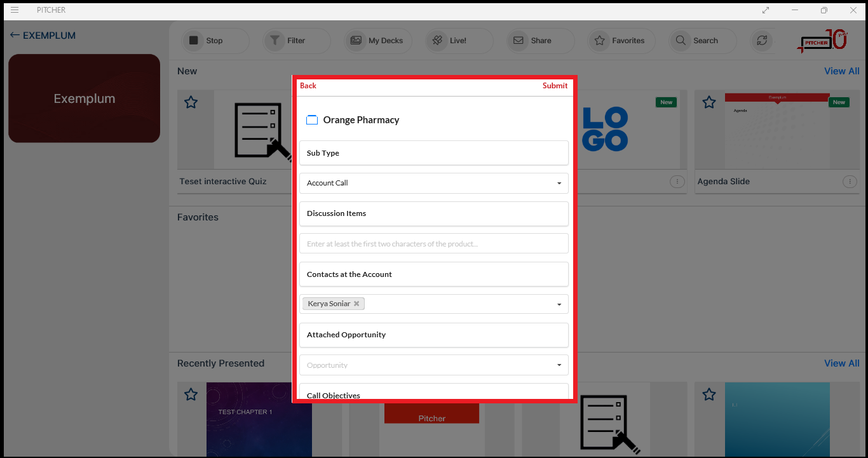The image size is (868, 458).
Task: Open Agenda Slide more options menu
Action: [x=849, y=182]
